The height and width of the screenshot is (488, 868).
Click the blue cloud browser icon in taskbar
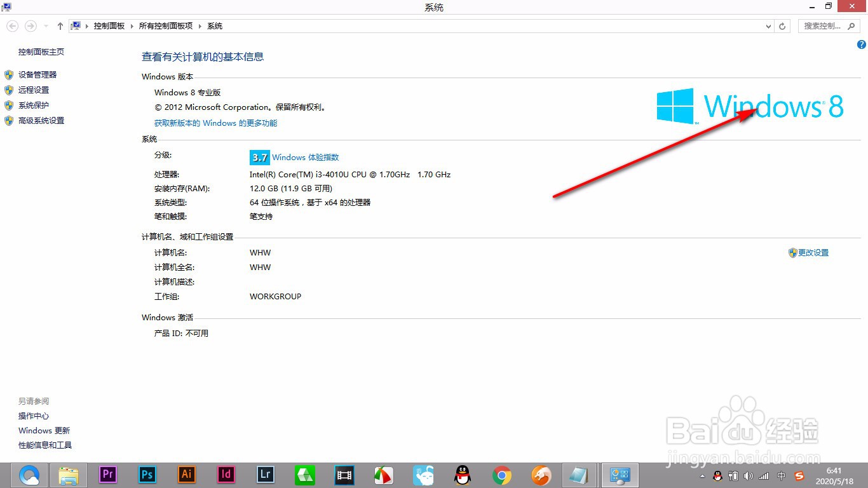click(29, 475)
